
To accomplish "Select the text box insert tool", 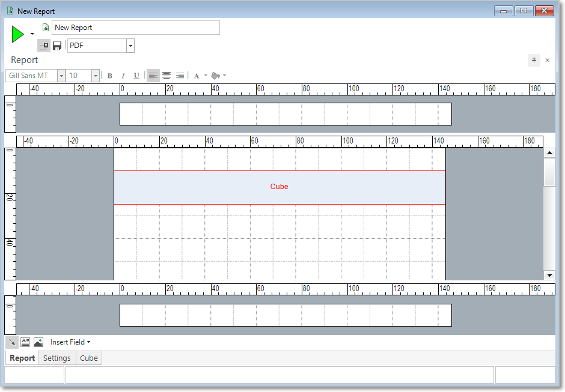I will click(x=25, y=342).
